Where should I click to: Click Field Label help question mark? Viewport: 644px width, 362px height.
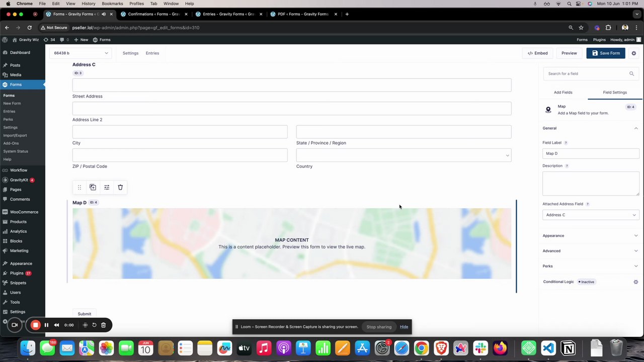(x=566, y=143)
